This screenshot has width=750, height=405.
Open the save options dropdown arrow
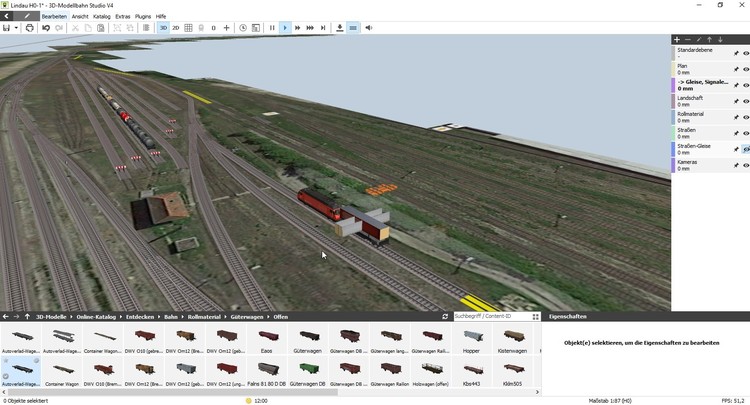pos(16,28)
